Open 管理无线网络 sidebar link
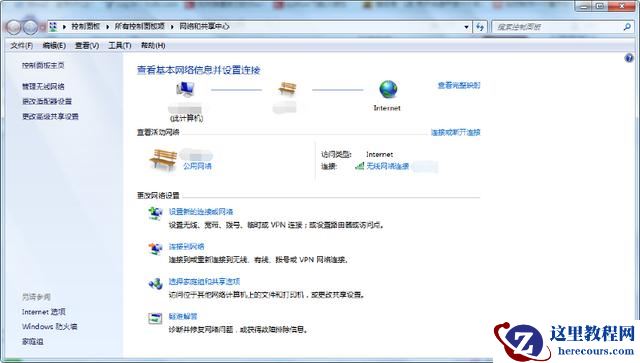 click(x=43, y=86)
